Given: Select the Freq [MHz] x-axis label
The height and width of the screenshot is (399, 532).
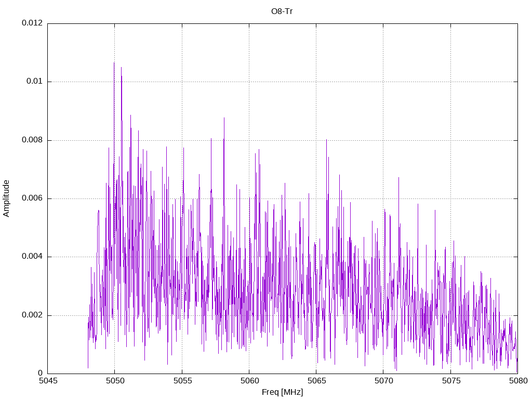Looking at the screenshot, I should click(x=282, y=392).
